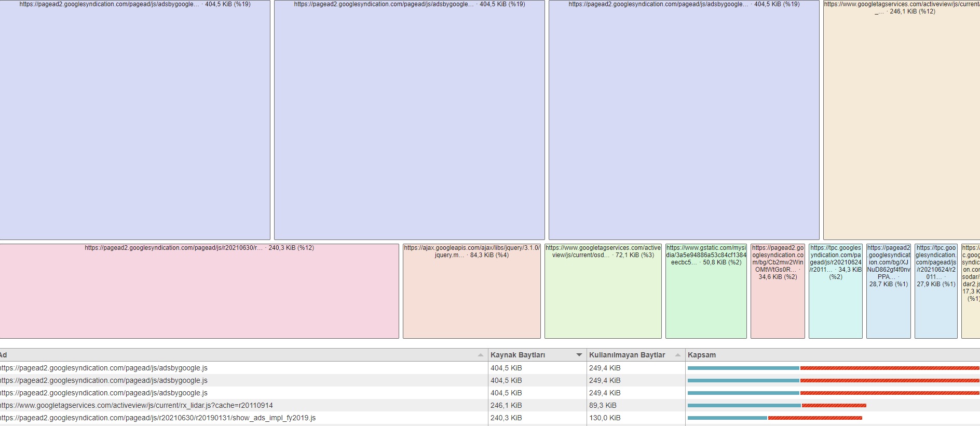Select the 28,7 KiB treemap block
The width and height of the screenshot is (980, 426).
889,291
